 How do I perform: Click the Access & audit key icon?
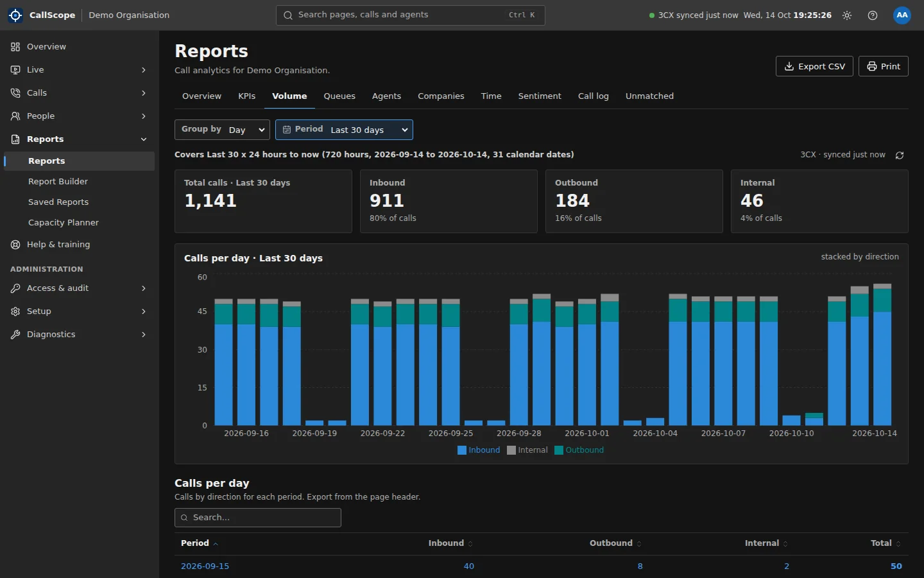click(15, 288)
